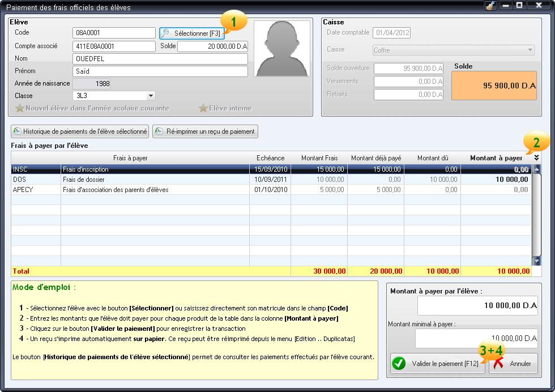The width and height of the screenshot is (555, 392).
Task: Toggle Nouvel élève dans l'année scolaire courante star
Action: pos(20,109)
